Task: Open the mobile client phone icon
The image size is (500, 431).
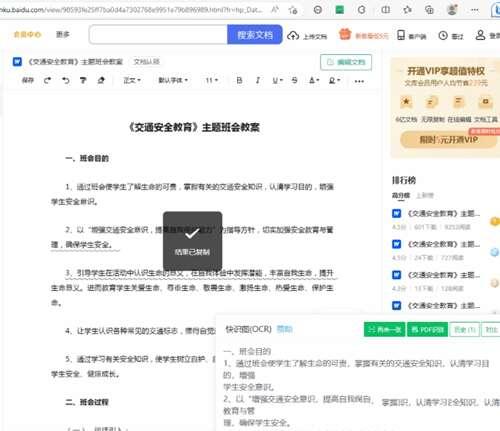Action: pyautogui.click(x=401, y=35)
